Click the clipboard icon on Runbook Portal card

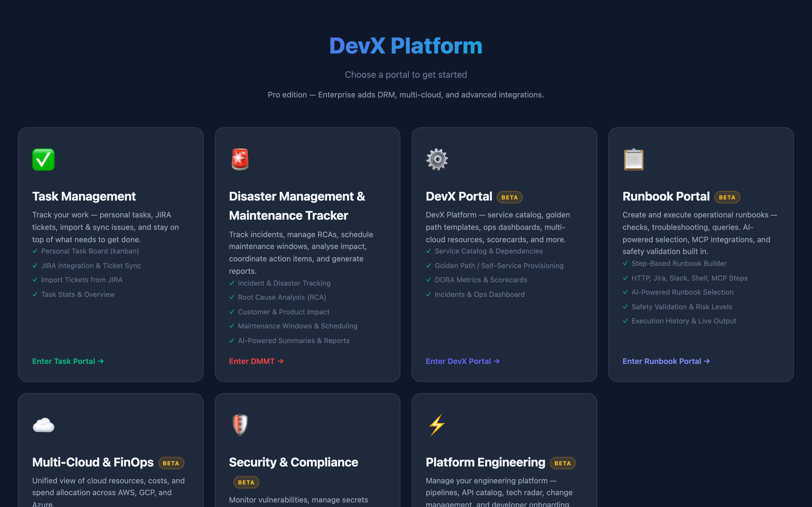click(634, 159)
